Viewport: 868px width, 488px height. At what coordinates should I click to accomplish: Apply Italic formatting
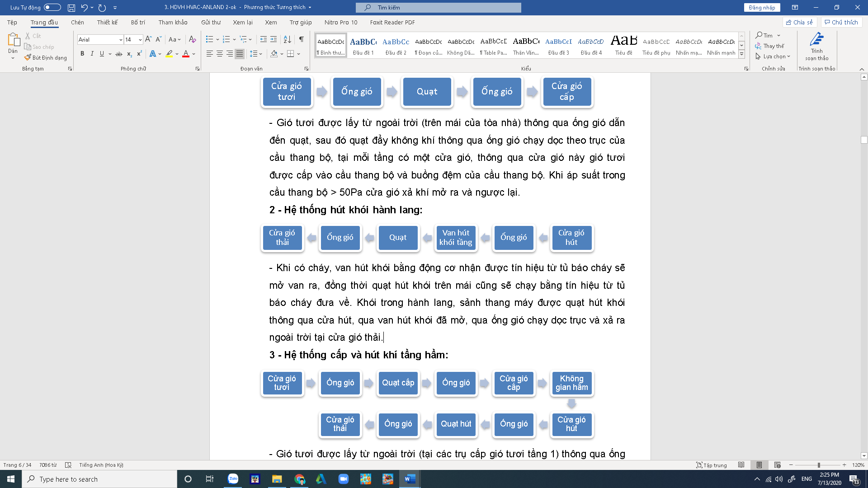(92, 54)
